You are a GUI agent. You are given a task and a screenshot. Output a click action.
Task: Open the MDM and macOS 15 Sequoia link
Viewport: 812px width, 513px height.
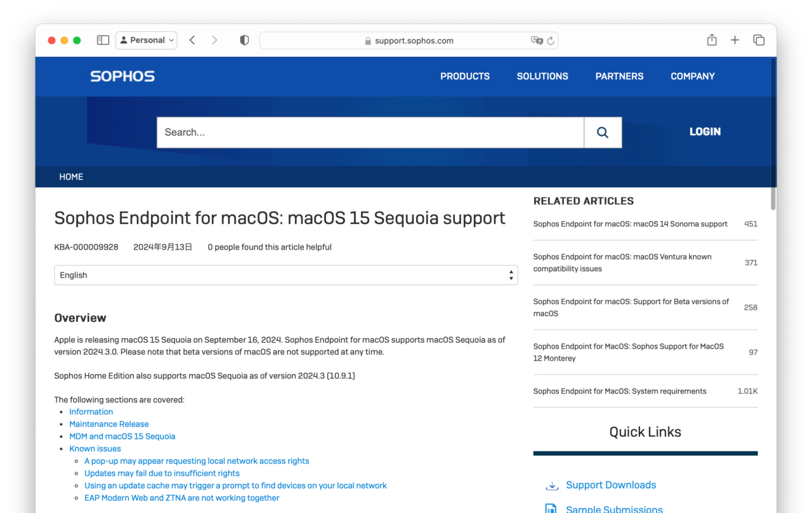click(122, 436)
